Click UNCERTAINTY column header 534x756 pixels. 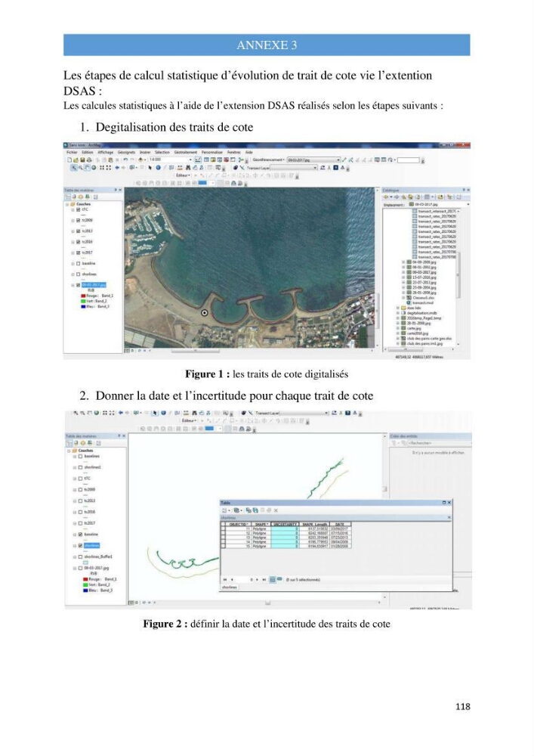[285, 524]
